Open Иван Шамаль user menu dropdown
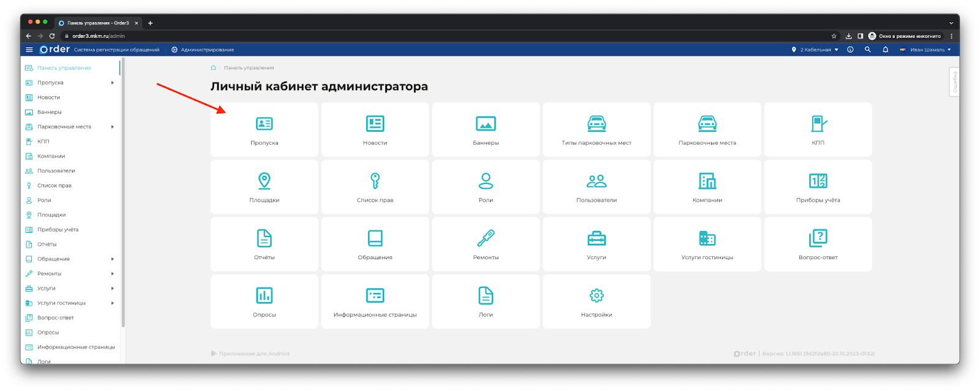The height and width of the screenshot is (391, 980). point(926,50)
